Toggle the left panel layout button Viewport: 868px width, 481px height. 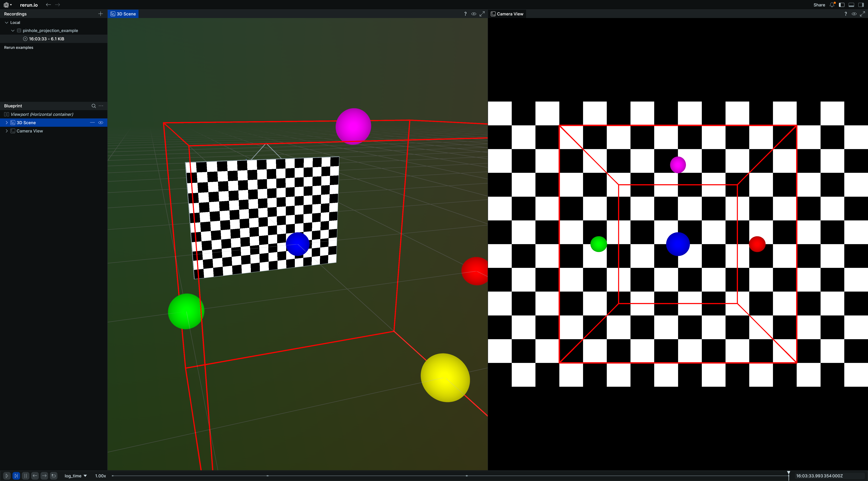click(842, 5)
